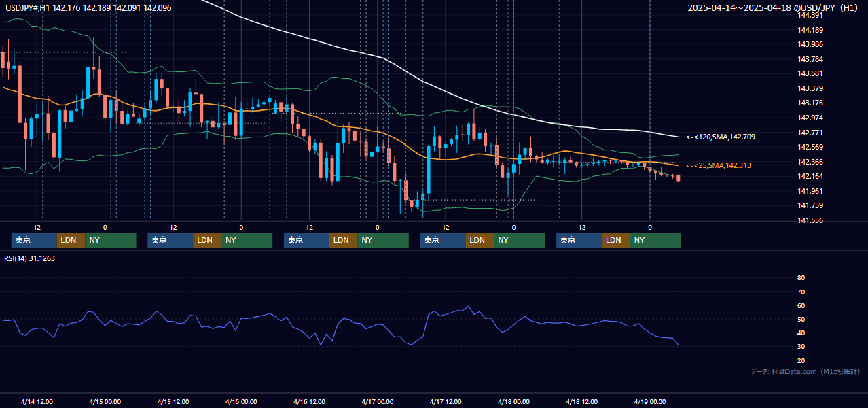Screen dimensions: 868x408
Task: Click price axis label 144.189
Action: click(x=810, y=30)
